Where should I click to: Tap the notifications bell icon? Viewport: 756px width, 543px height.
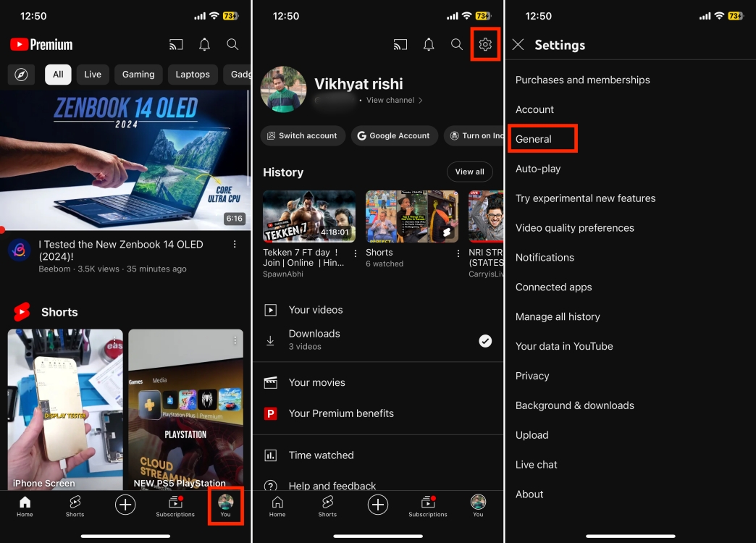(x=204, y=44)
